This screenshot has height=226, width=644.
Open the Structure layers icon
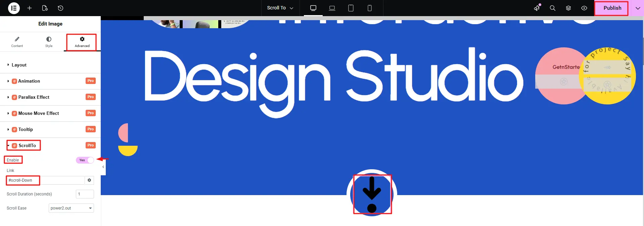[568, 8]
